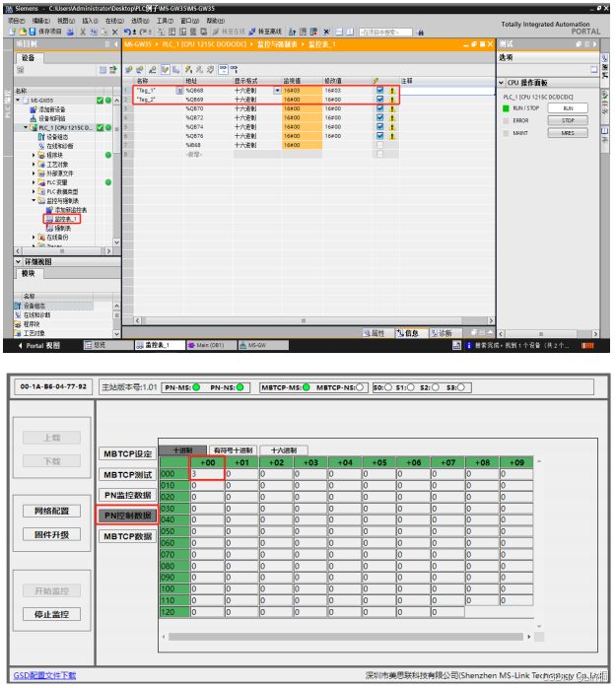Click the delete X icon in toolbar

tap(115, 32)
